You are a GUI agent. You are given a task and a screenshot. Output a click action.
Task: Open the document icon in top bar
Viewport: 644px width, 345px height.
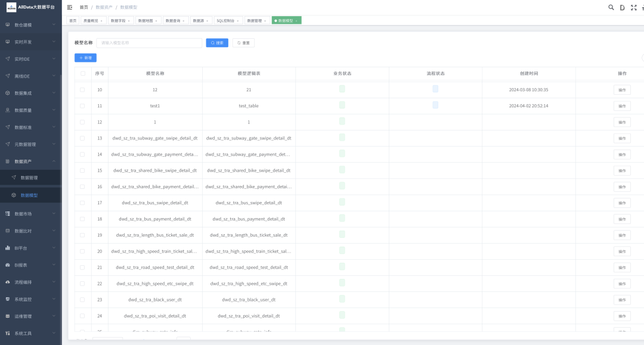(622, 7)
